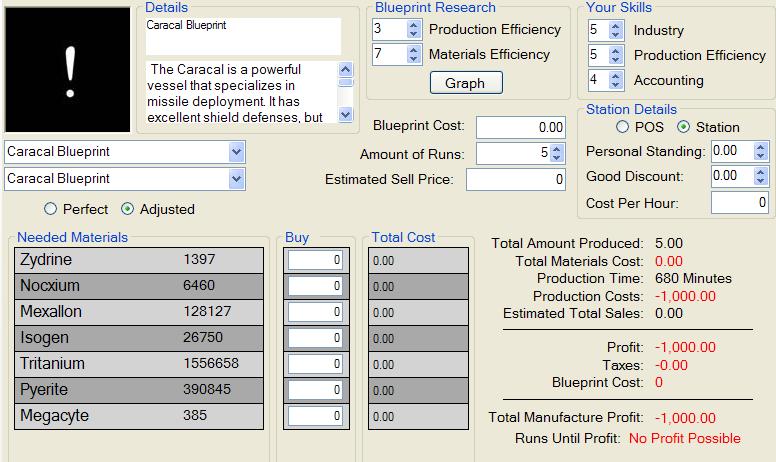Open the second Caracal Blueprint dropdown

(237, 179)
